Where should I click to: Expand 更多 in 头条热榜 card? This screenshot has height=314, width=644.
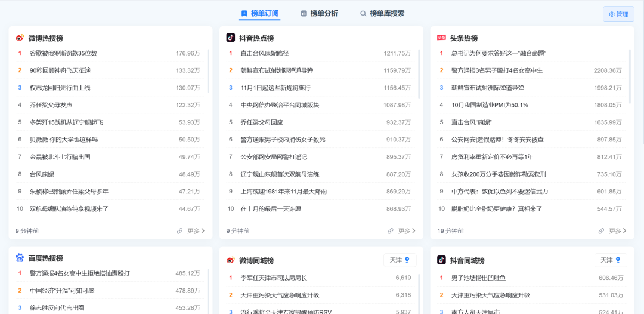(x=618, y=231)
